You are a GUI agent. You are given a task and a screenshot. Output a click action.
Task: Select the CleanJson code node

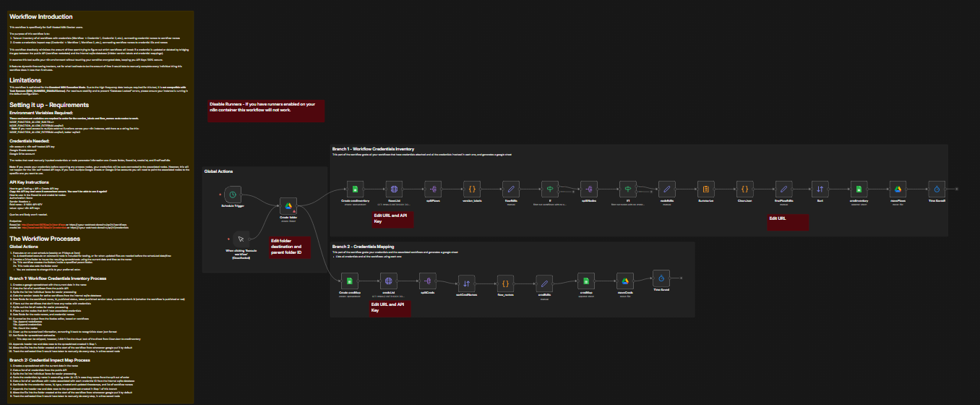[x=746, y=189]
